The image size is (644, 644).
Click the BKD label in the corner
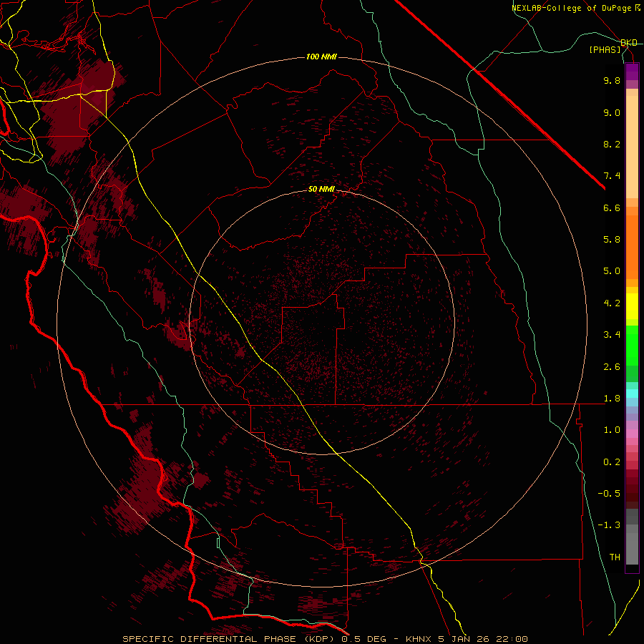coord(629,43)
